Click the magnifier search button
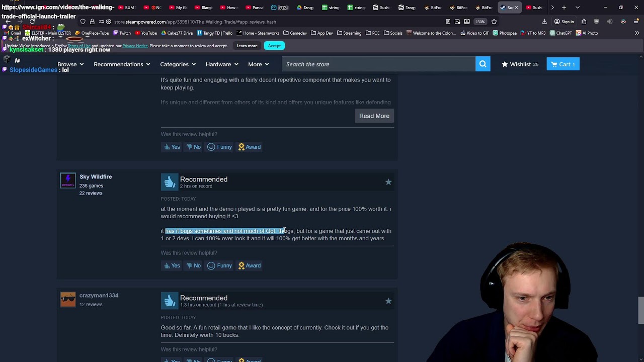Screen dimensions: 644x362 482,64
